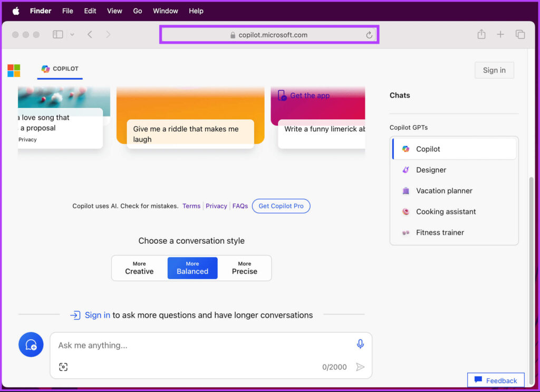Click the image search visual input icon
Image resolution: width=540 pixels, height=392 pixels.
pyautogui.click(x=63, y=367)
